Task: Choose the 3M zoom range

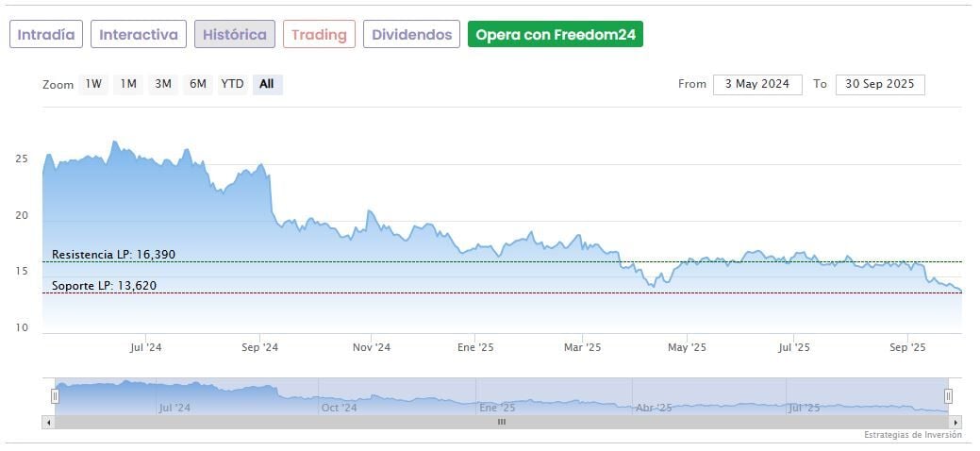Action: [163, 84]
